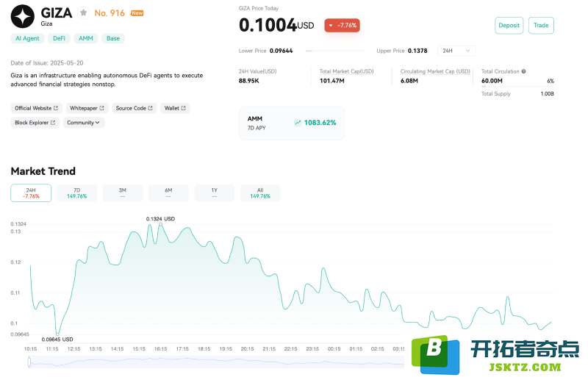Viewport: 588px width, 377px height.
Task: Open the Whitepaper link
Action: pyautogui.click(x=87, y=108)
